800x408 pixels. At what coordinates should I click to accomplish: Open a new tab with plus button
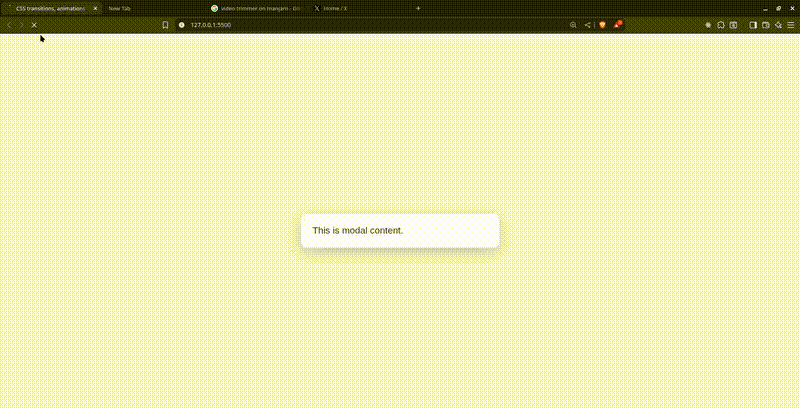[418, 8]
